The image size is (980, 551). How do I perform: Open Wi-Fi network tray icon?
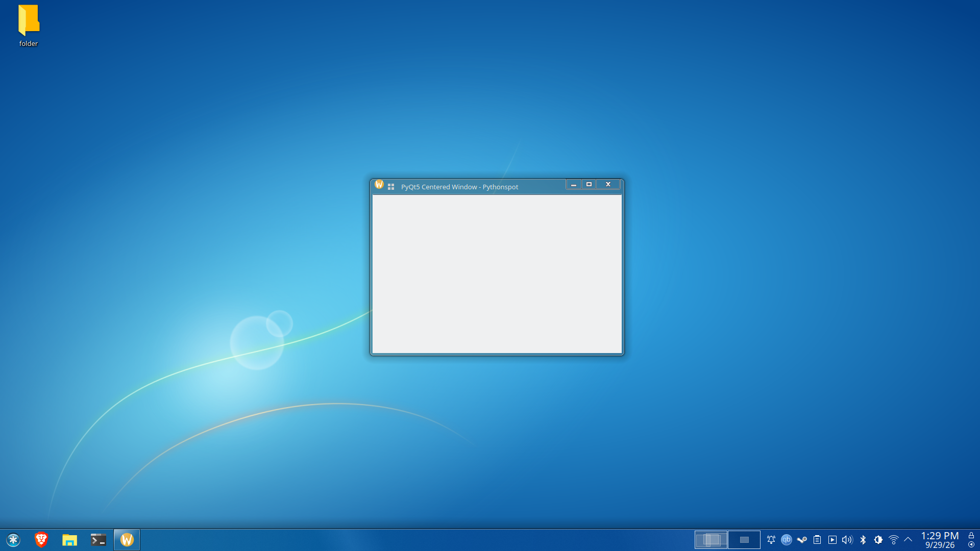[894, 540]
